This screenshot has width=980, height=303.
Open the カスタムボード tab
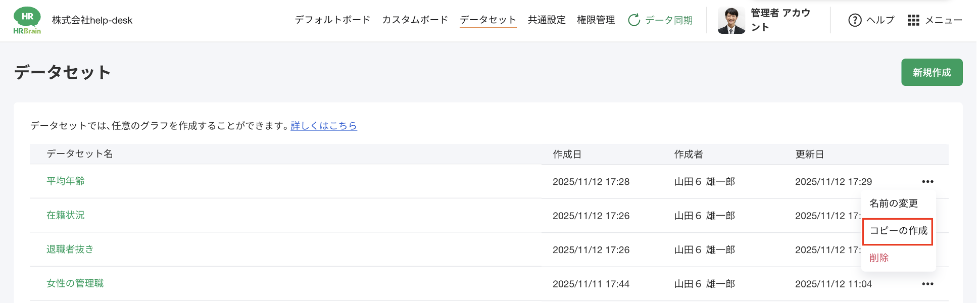(414, 20)
